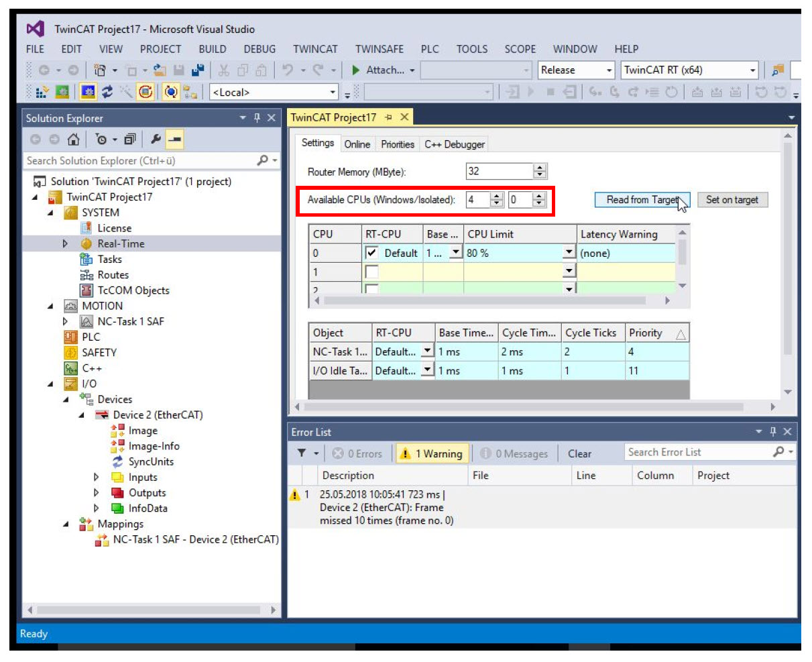Viewport: 812px width, 662px height.
Task: Click the Save All toolbar icon
Action: tap(197, 70)
